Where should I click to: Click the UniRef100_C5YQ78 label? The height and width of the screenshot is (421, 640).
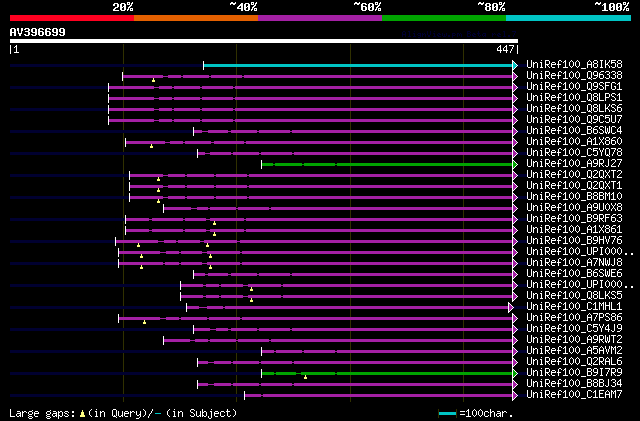574,153
